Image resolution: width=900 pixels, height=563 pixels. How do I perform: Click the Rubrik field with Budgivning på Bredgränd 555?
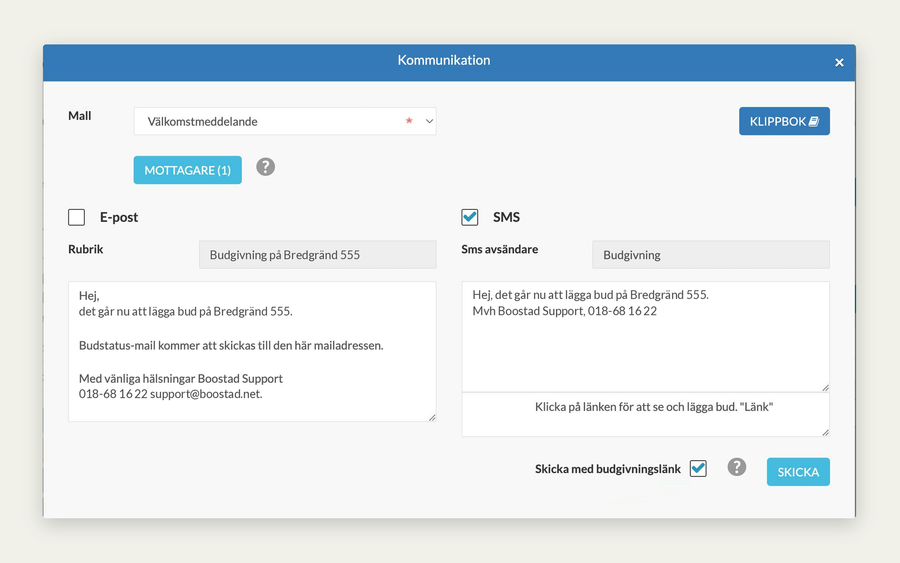pyautogui.click(x=317, y=255)
